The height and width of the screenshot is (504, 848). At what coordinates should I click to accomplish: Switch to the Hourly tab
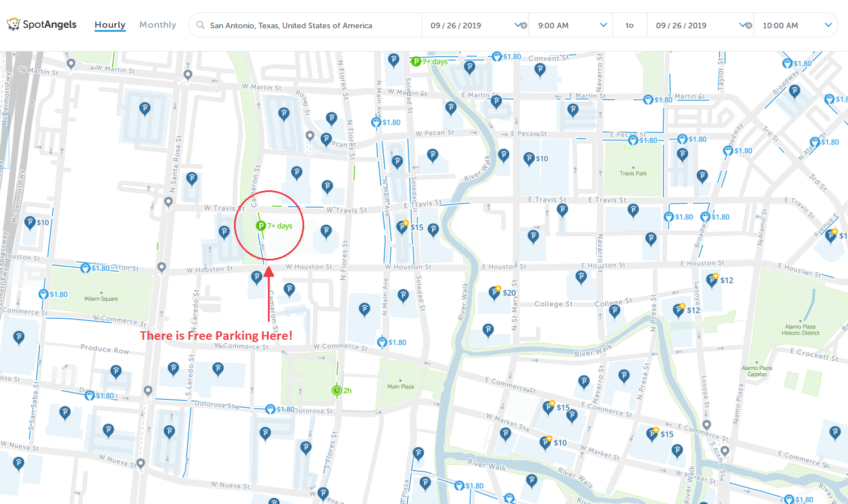pyautogui.click(x=110, y=25)
